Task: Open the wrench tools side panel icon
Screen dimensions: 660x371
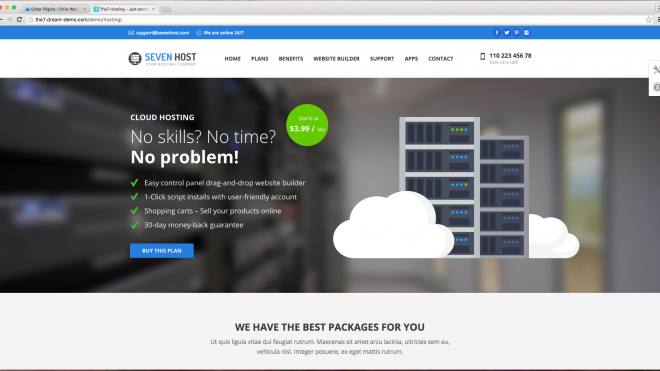Action: pos(656,70)
